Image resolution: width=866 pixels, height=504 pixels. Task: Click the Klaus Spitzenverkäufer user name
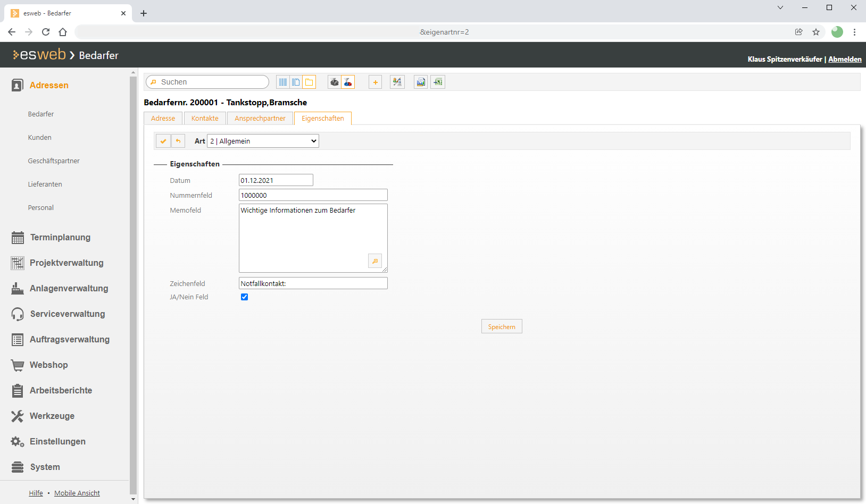click(785, 59)
